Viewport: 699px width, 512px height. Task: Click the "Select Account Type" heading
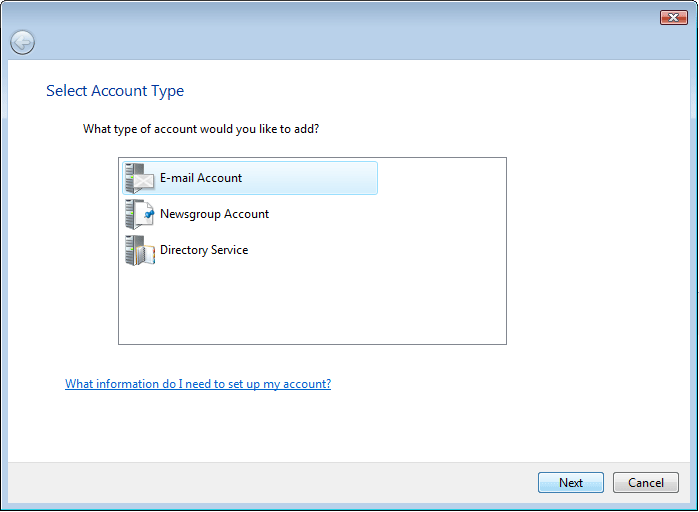pyautogui.click(x=115, y=91)
